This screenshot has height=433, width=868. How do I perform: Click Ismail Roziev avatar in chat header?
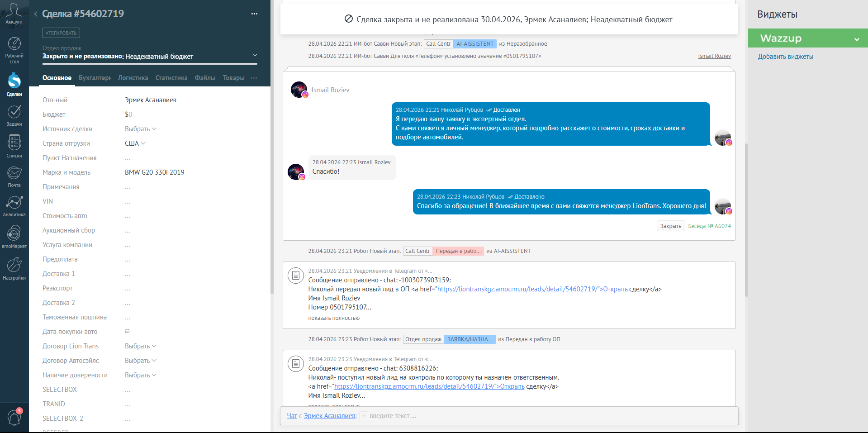click(x=299, y=90)
